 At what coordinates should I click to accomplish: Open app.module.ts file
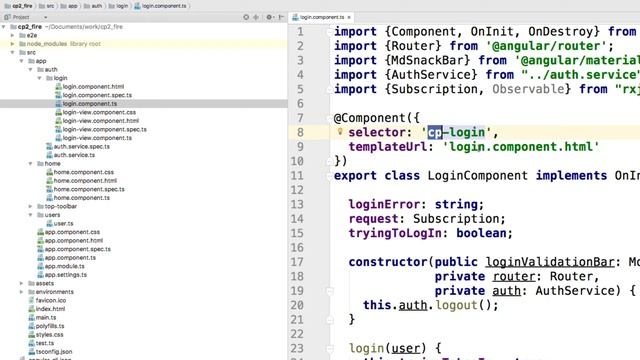pos(61,266)
